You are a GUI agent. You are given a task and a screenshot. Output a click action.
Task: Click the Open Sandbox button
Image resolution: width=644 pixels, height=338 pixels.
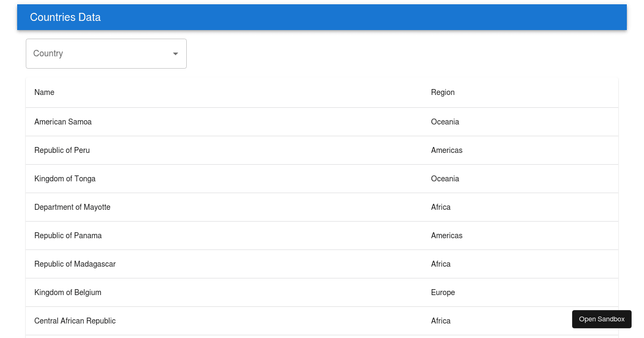[602, 319]
